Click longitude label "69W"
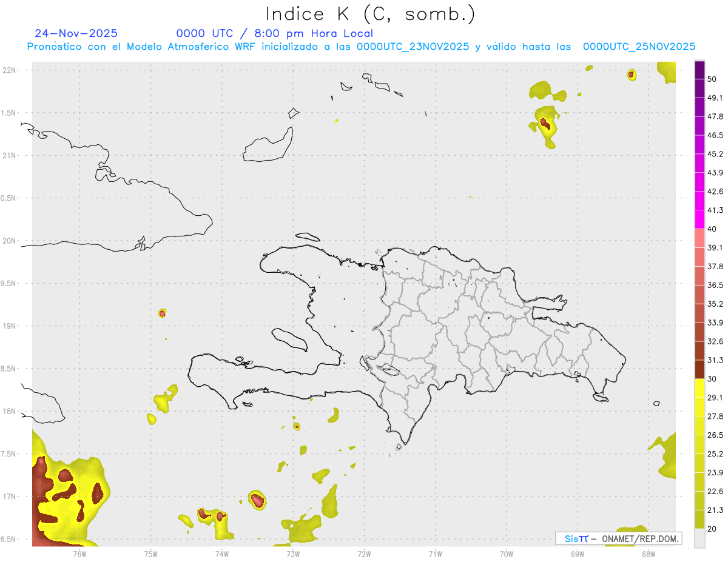728x562 pixels. 578,554
